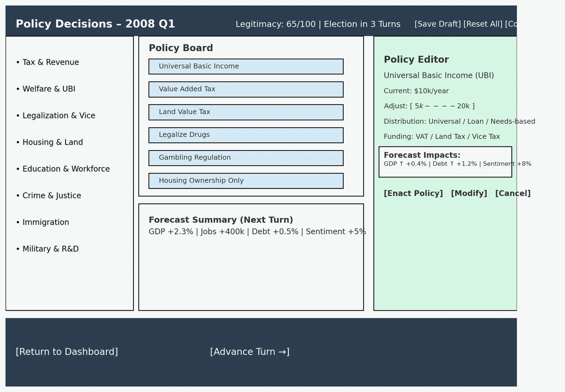Click the Distribution options line
This screenshot has width=565, height=392.
click(459, 121)
